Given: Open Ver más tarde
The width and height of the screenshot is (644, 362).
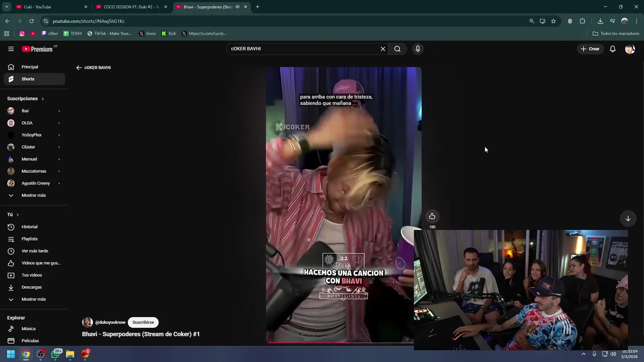Looking at the screenshot, I should pyautogui.click(x=34, y=251).
